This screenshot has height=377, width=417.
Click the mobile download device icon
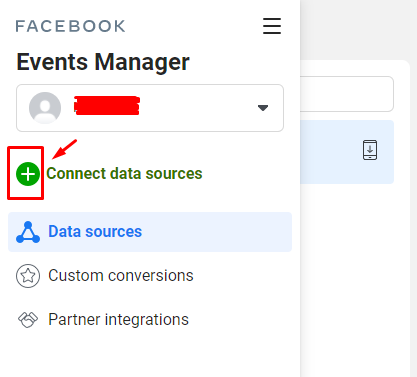click(370, 150)
